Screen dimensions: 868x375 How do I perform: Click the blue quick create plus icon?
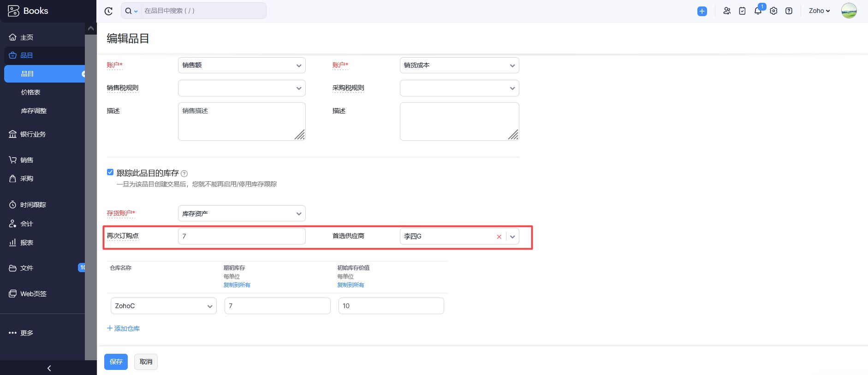point(702,11)
